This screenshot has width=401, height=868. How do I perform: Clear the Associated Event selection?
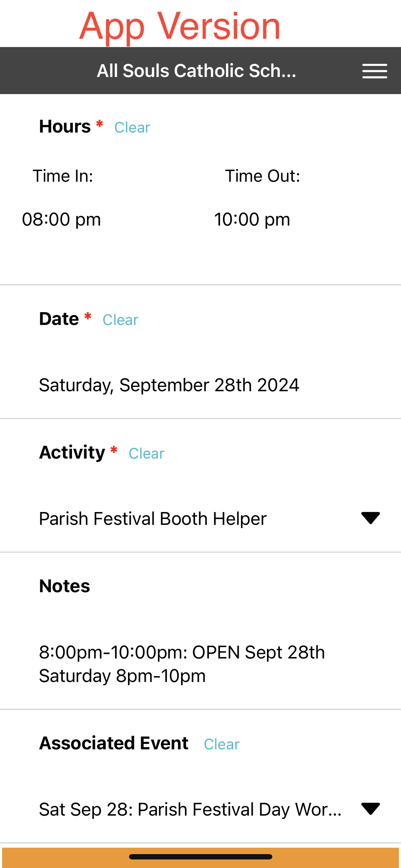pyautogui.click(x=222, y=744)
